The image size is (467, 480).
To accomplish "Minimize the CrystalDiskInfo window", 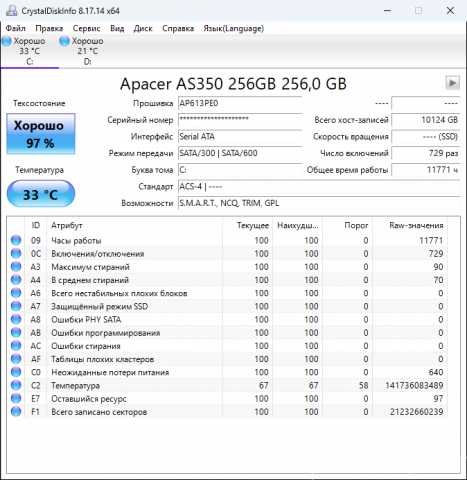I will [387, 11].
